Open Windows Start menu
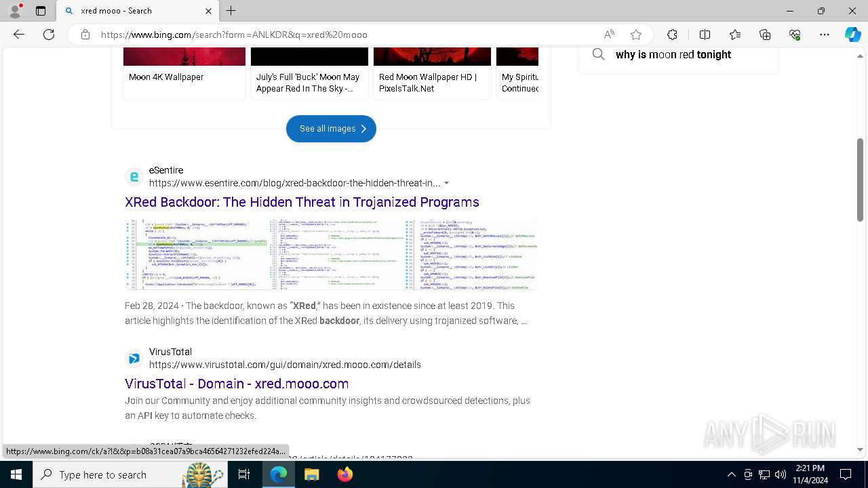This screenshot has width=868, height=488. coord(16,474)
